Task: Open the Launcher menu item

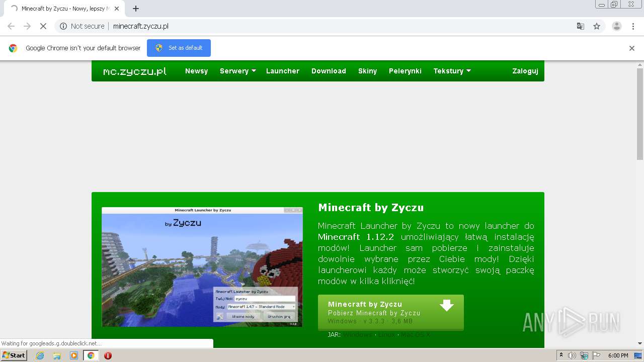Action: click(x=283, y=71)
